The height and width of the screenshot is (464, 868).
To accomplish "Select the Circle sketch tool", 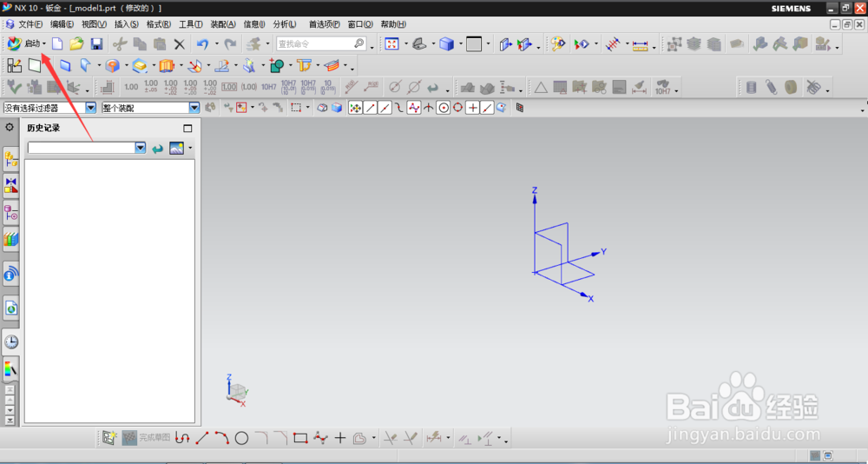I will [241, 439].
